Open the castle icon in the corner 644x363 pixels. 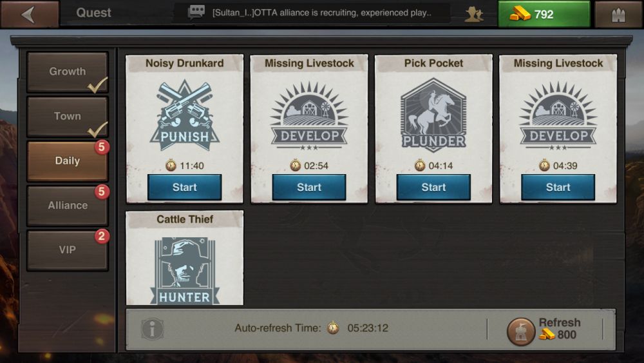[618, 15]
